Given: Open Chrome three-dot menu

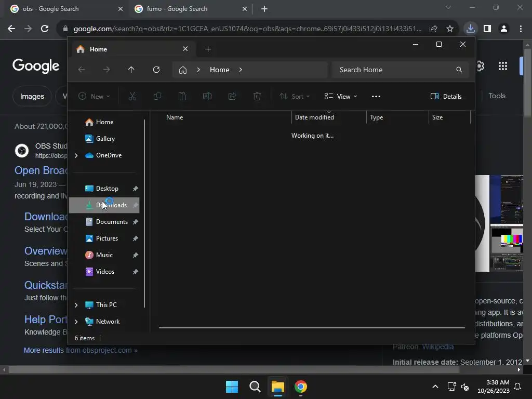Looking at the screenshot, I should 521,29.
